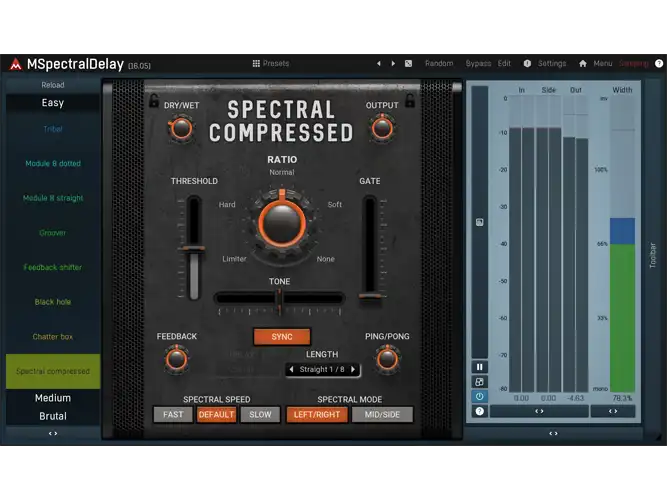Open meter help question mark
The width and height of the screenshot is (667, 500).
click(479, 411)
